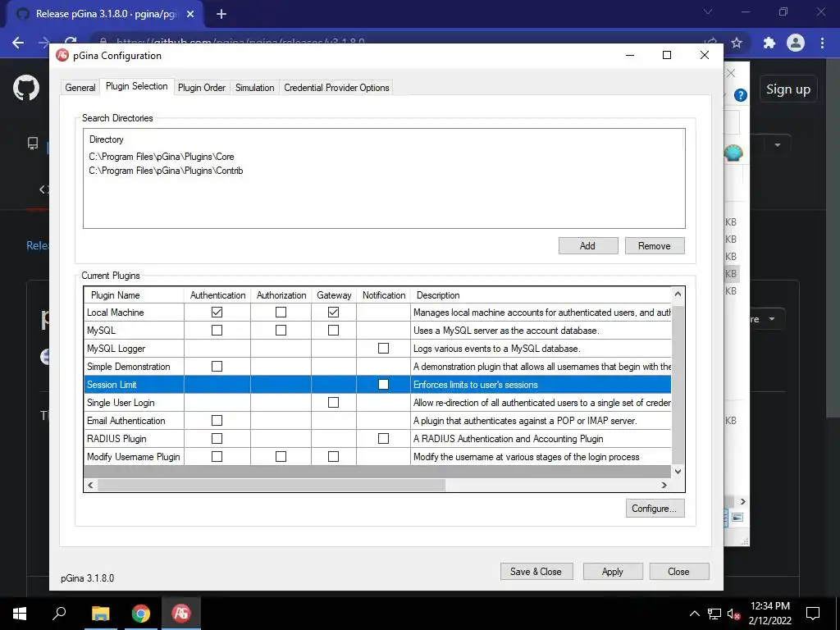The image size is (840, 630).
Task: Open a new Chrome tab
Action: coord(221,15)
